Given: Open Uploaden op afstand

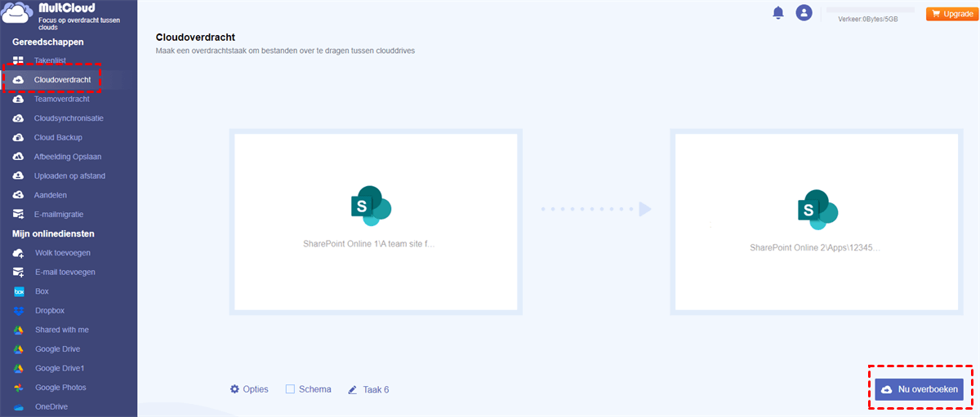Looking at the screenshot, I should point(69,175).
